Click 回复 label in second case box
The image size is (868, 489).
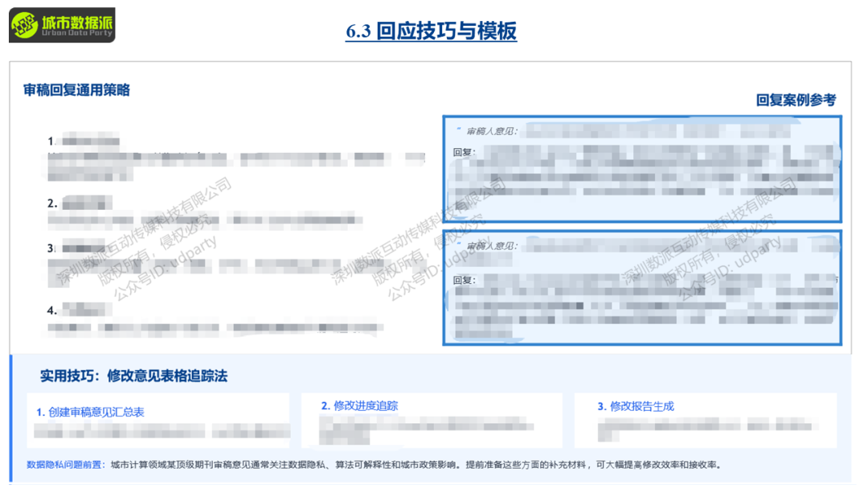464,281
